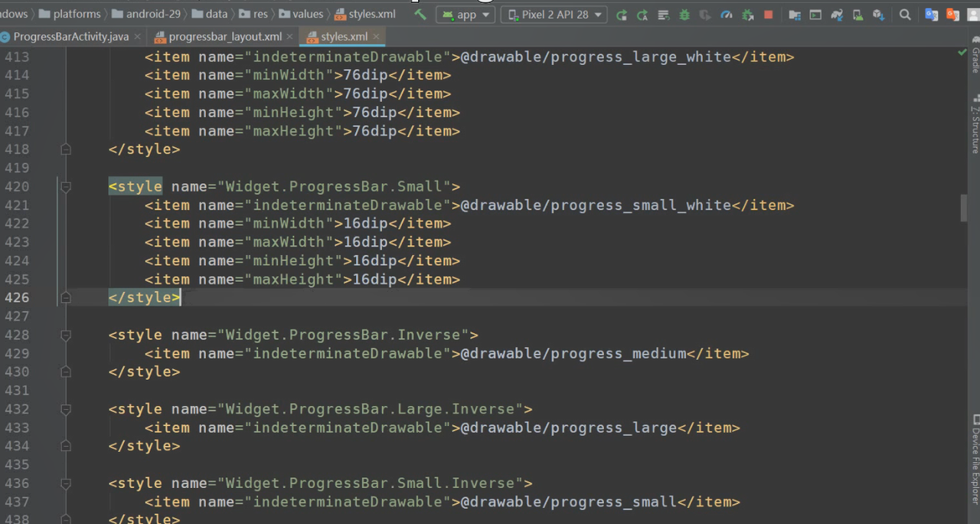980x524 pixels.
Task: Click the green Debug bug icon
Action: 684,15
